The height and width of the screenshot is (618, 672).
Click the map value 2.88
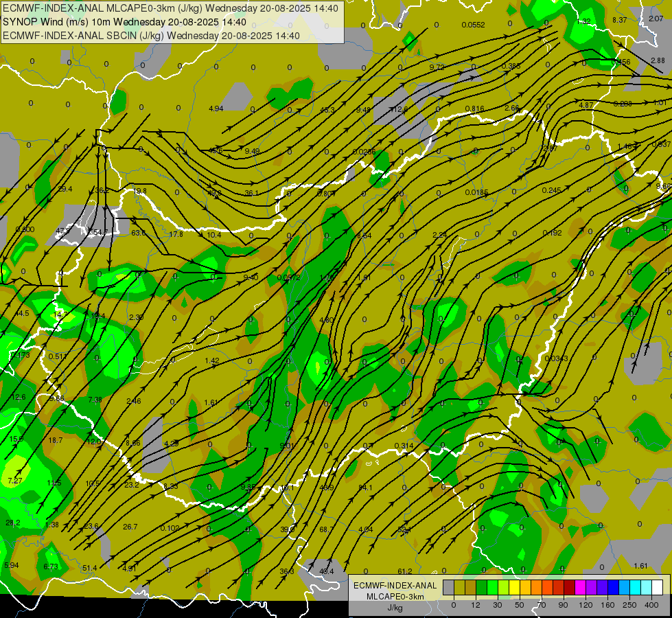(658, 60)
